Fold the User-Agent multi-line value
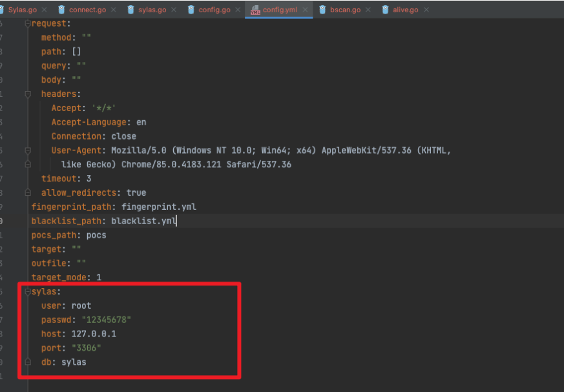Image resolution: width=564 pixels, height=392 pixels. click(x=28, y=150)
